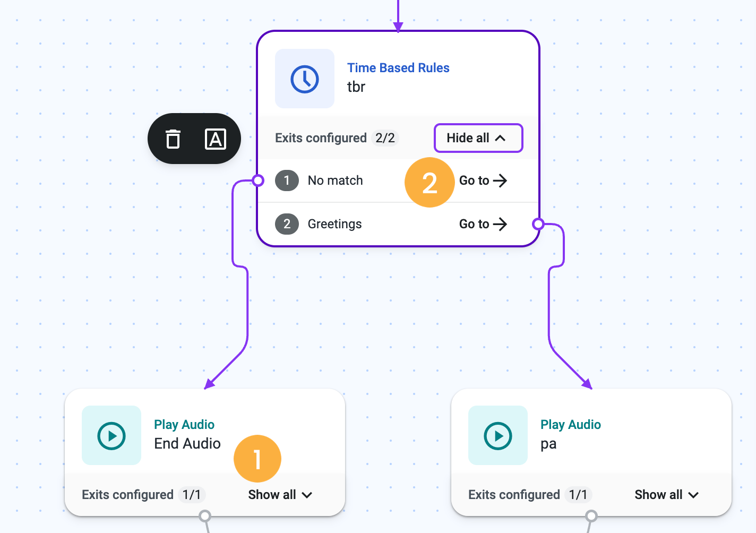Expand exits on pa node with Show all
The image size is (756, 533).
tap(667, 495)
